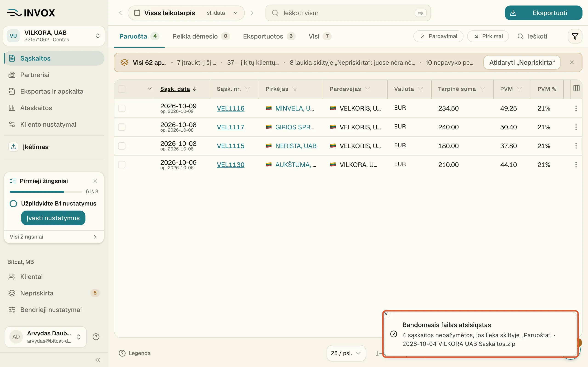
Task: Tick the checkbox for invoice VEL1117
Action: (122, 127)
